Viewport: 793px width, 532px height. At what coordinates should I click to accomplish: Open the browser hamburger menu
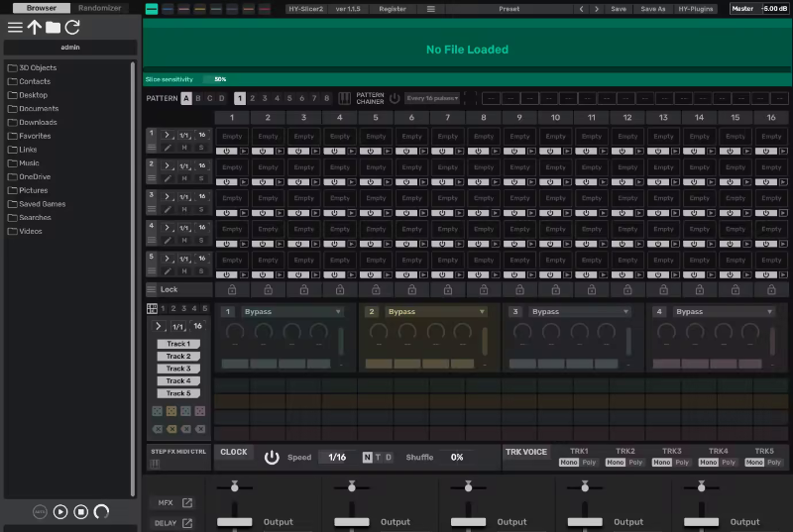pos(15,28)
